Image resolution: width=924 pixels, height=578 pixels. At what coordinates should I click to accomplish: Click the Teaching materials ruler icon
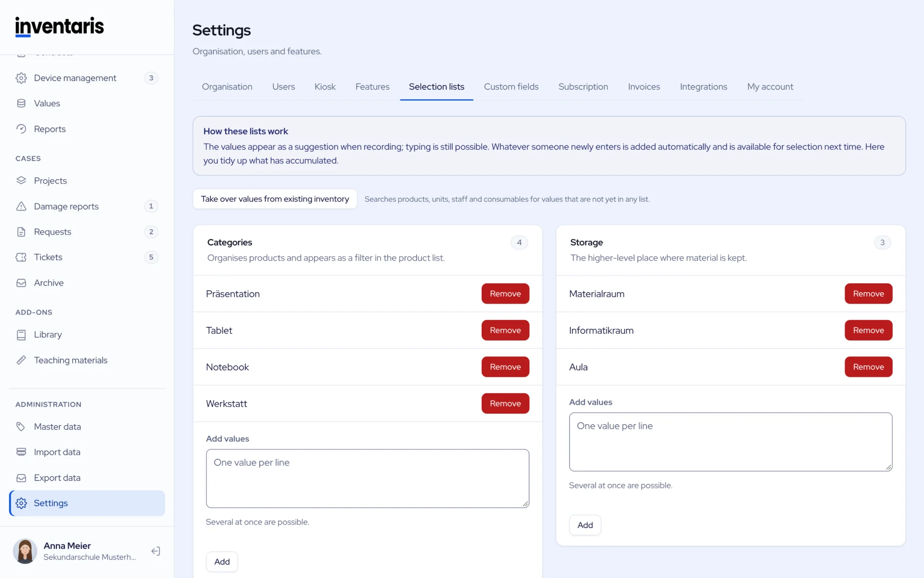coord(21,360)
